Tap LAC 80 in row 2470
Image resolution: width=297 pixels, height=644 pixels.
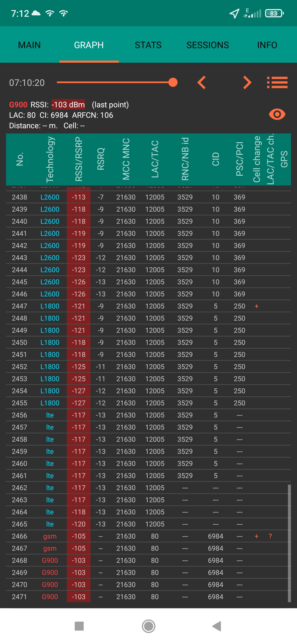[x=155, y=585]
